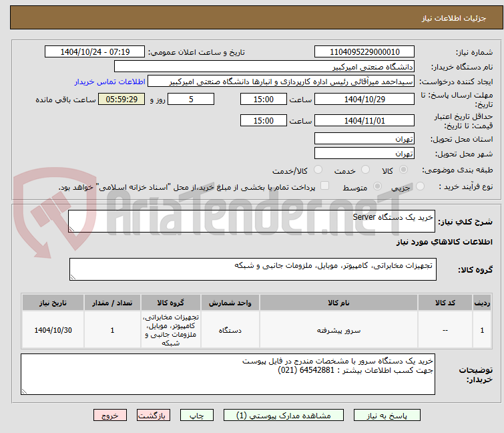Click the اطلاعات کالاهای مورد نیاز section heading
Viewport: 504px width, 433px height.
[x=444, y=242]
